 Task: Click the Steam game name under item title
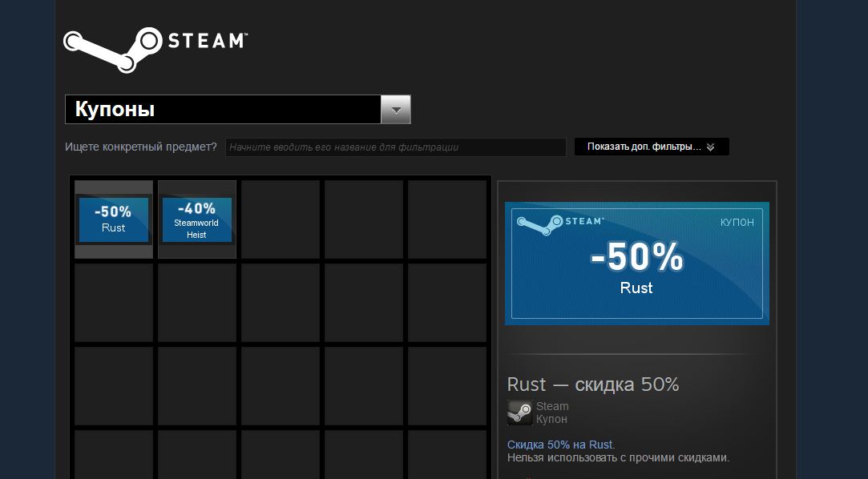pos(552,406)
